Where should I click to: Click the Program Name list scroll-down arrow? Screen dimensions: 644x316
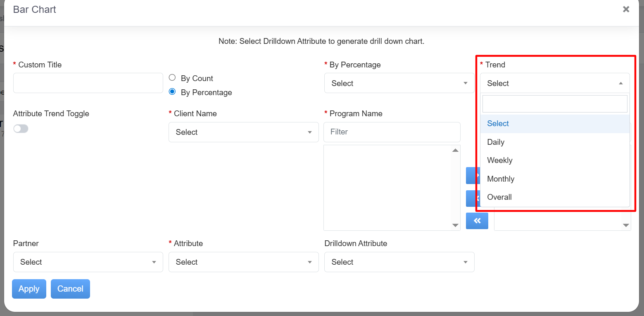pyautogui.click(x=455, y=225)
